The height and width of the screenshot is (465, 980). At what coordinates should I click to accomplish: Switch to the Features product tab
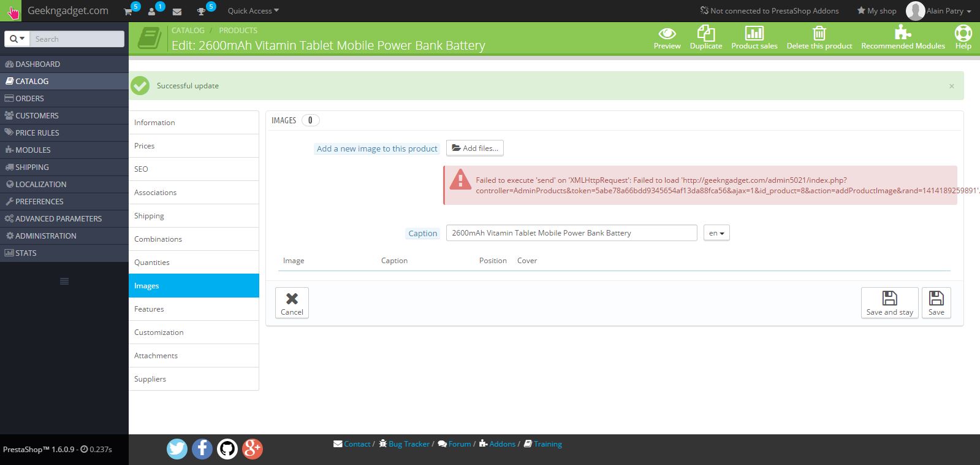pyautogui.click(x=194, y=309)
